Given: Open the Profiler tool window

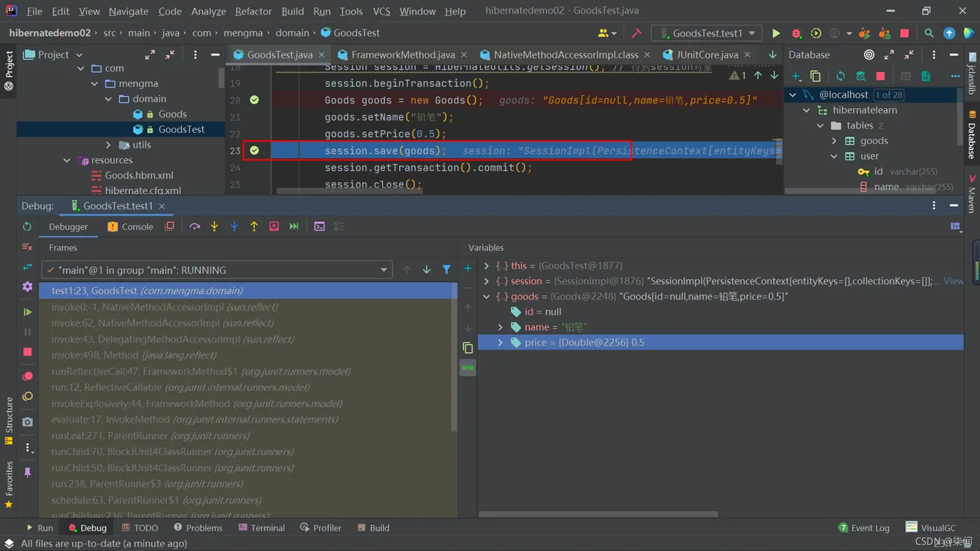Looking at the screenshot, I should [x=321, y=528].
